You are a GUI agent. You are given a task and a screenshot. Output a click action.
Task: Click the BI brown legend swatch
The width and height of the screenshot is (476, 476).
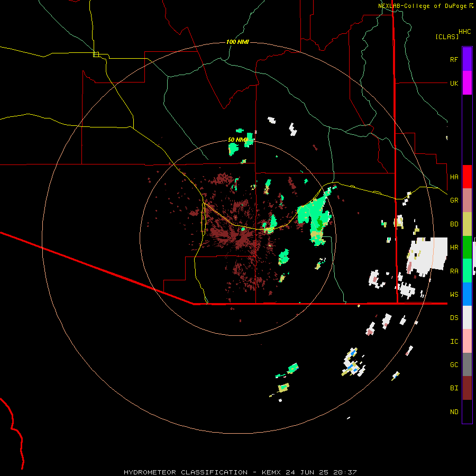click(x=467, y=388)
